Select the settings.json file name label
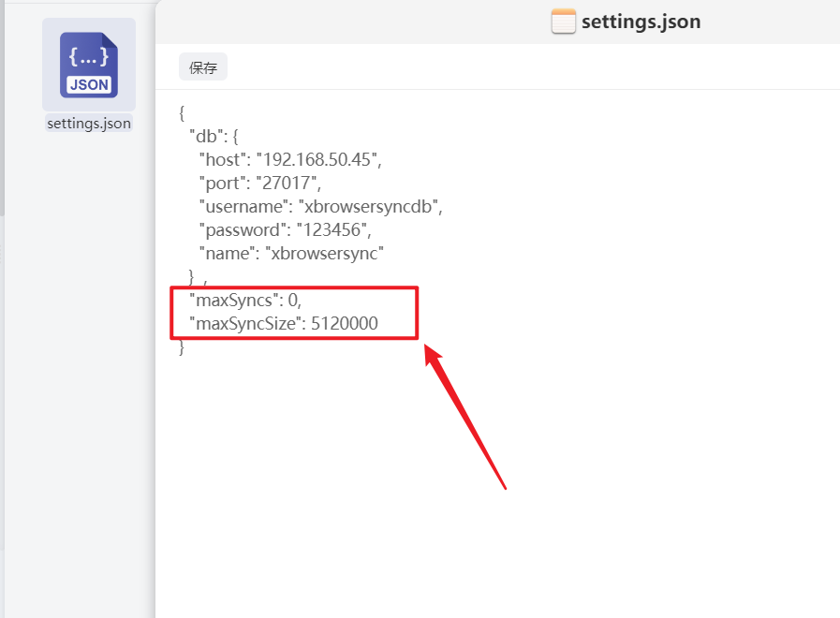Image resolution: width=840 pixels, height=618 pixels. point(89,124)
